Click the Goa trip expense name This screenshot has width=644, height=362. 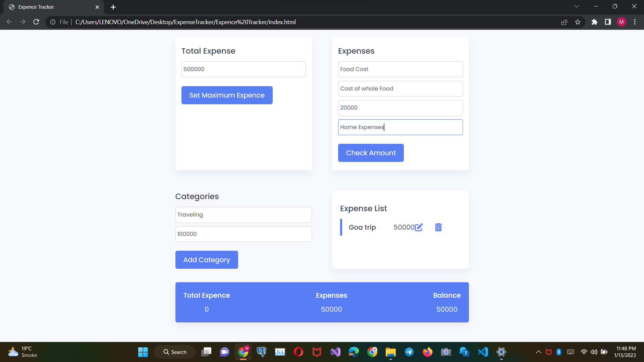coord(362,227)
